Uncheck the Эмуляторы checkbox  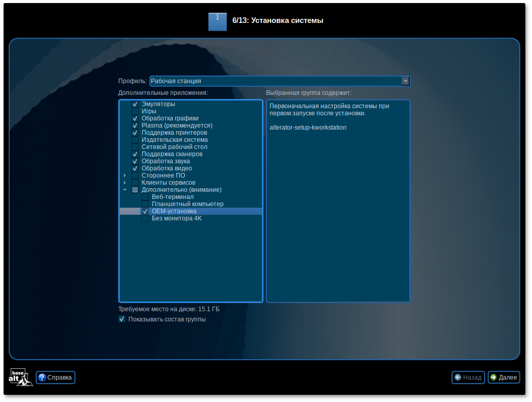coord(135,104)
